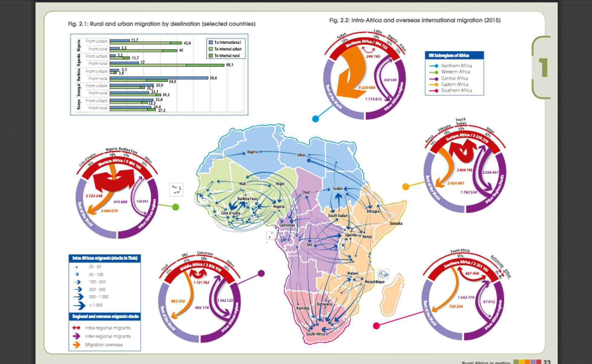Click the 'Côte d'Ivoire' label on the map
The width and height of the screenshot is (592, 364).
231,213
